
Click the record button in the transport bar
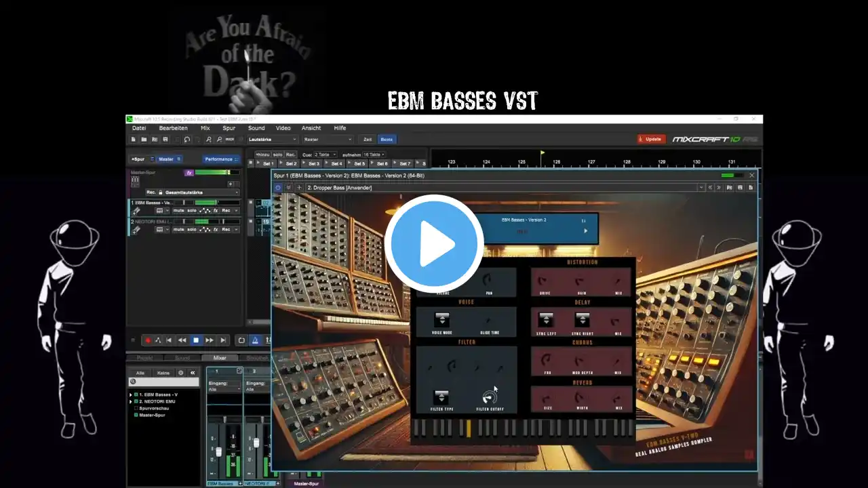coord(148,340)
